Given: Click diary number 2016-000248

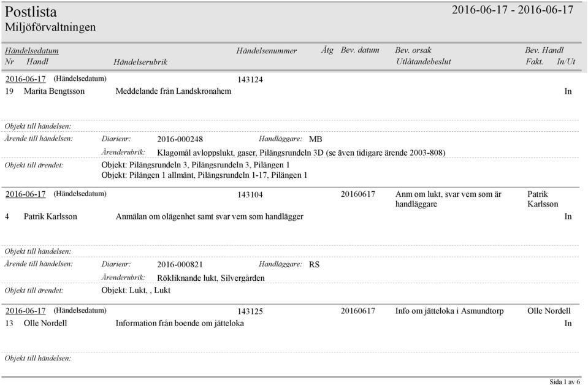Looking at the screenshot, I should pyautogui.click(x=180, y=139).
